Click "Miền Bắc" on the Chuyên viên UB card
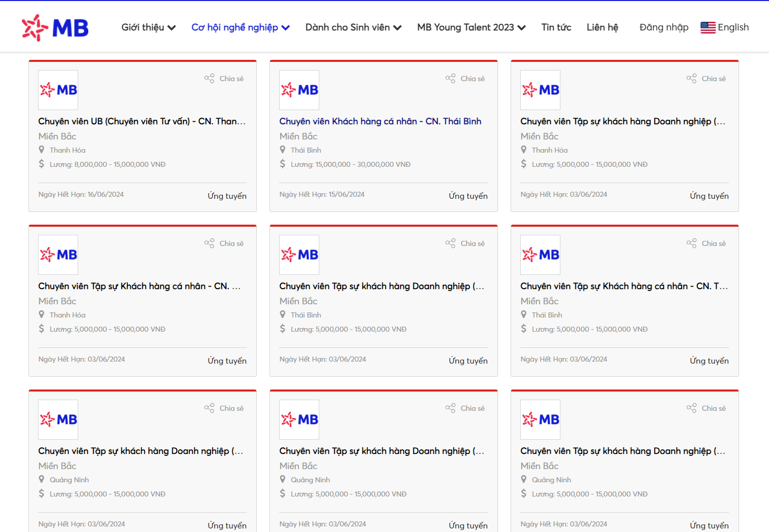769x532 pixels. [x=57, y=136]
